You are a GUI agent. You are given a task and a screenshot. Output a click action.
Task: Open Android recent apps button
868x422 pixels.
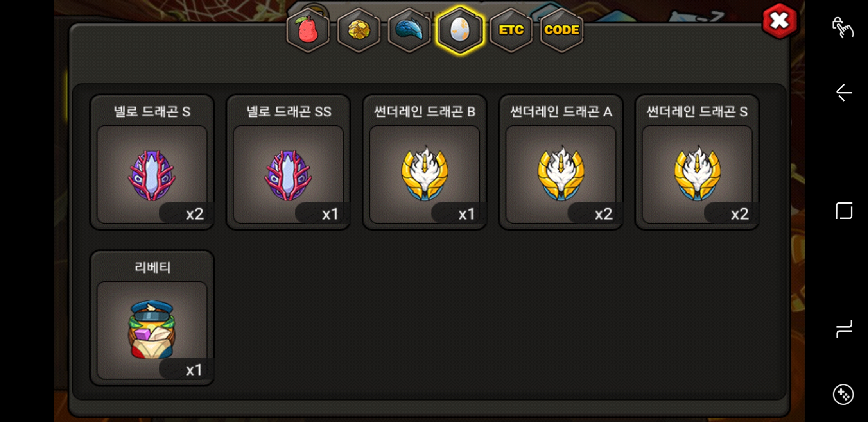(844, 329)
